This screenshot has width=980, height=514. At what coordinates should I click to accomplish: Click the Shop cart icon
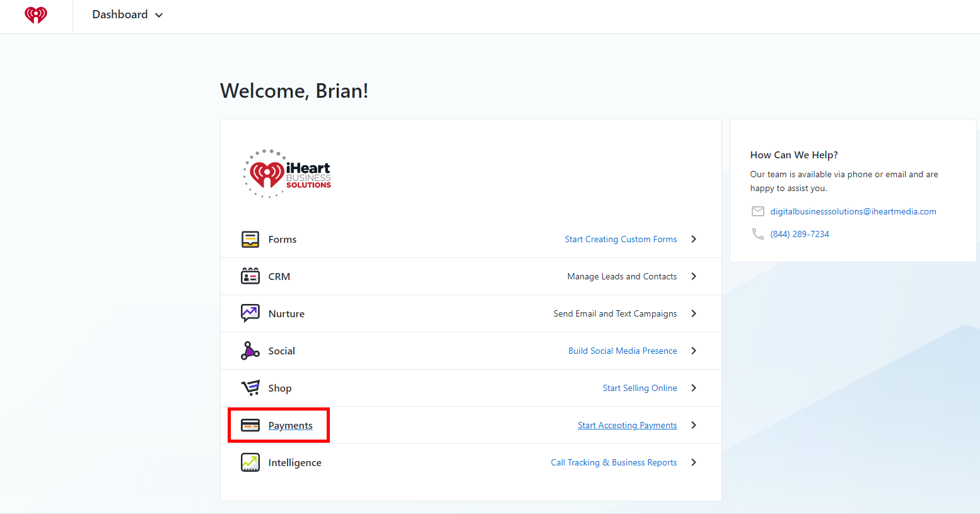pos(250,388)
